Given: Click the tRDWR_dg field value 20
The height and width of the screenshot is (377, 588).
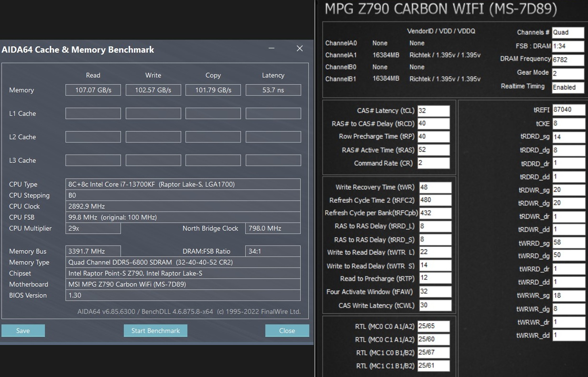Looking at the screenshot, I should (569, 203).
